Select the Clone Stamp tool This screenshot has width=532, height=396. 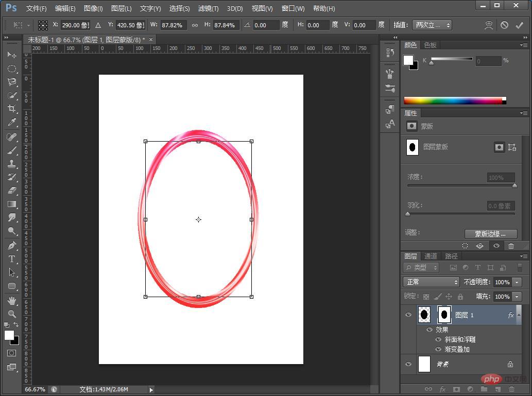pyautogui.click(x=12, y=164)
